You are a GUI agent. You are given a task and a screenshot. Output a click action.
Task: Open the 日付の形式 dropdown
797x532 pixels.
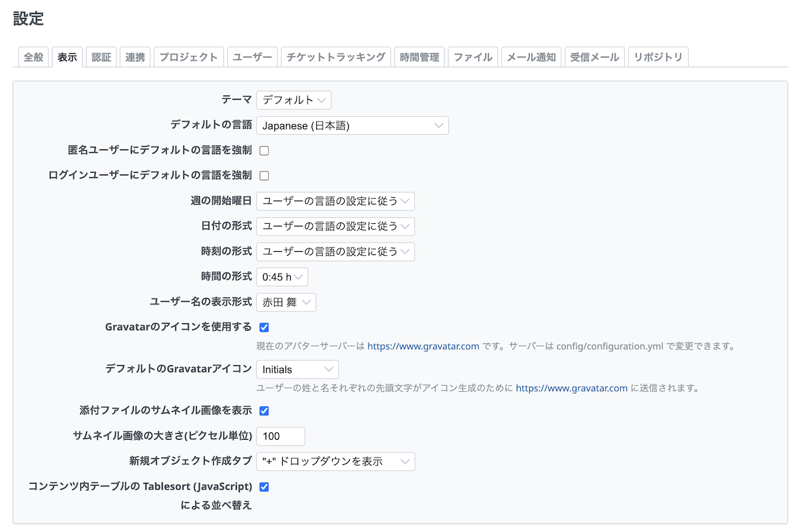click(335, 226)
